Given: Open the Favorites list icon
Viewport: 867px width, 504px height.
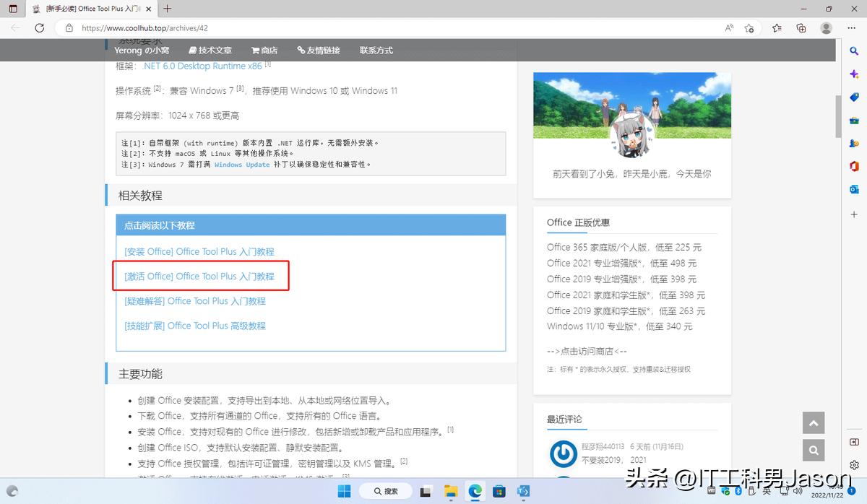Looking at the screenshot, I should pos(777,28).
